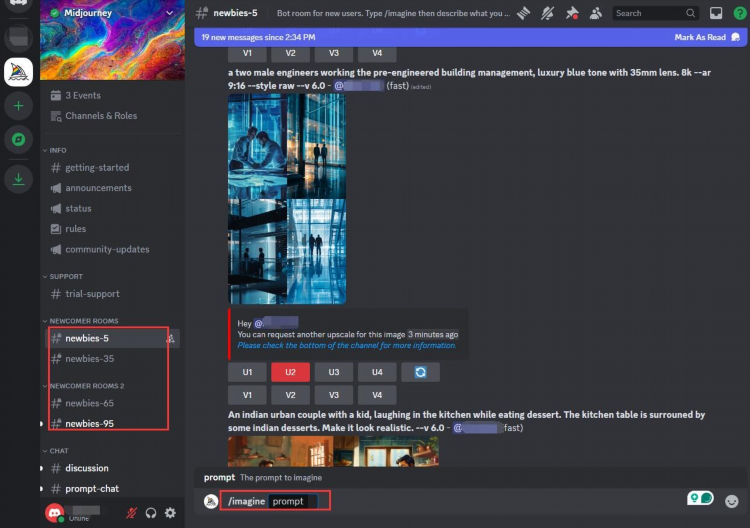Open the announcements channel
Viewport: 750px width, 528px height.
112,188
